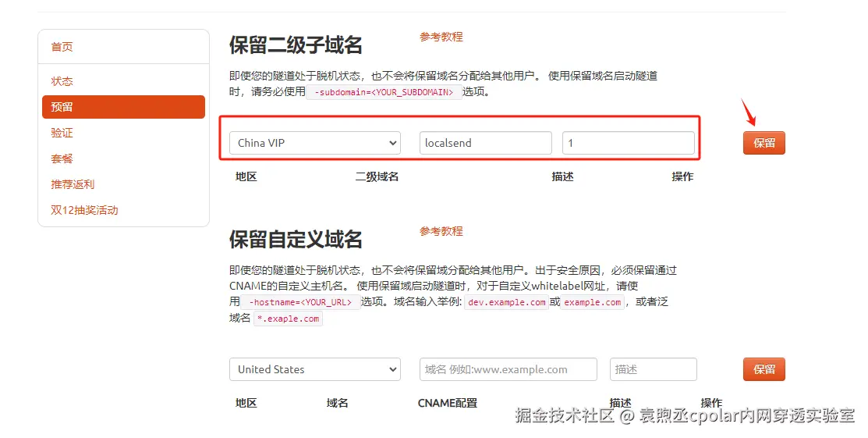Click the 二级域名 column header
The width and height of the screenshot is (868, 438).
(377, 176)
